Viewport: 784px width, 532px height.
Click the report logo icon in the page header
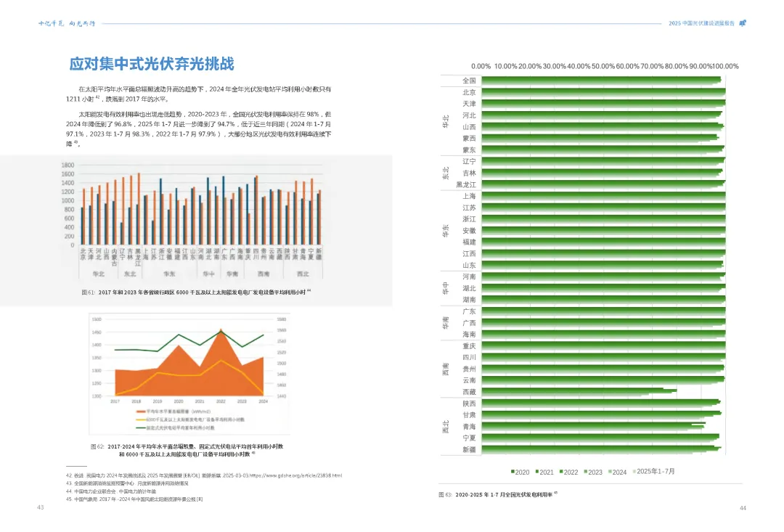[743, 23]
